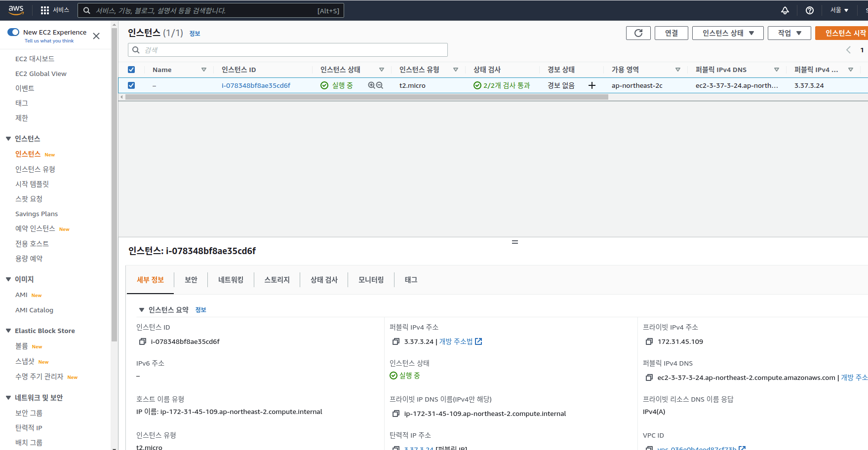This screenshot has width=868, height=450.
Task: Refresh the instances list
Action: (638, 33)
